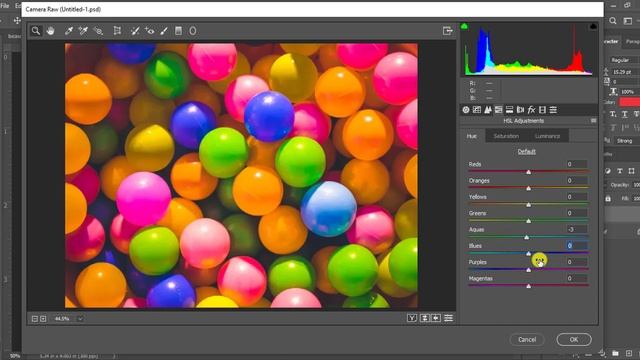Select the Targeted Adjustment tool
The image size is (640, 360).
click(x=98, y=31)
